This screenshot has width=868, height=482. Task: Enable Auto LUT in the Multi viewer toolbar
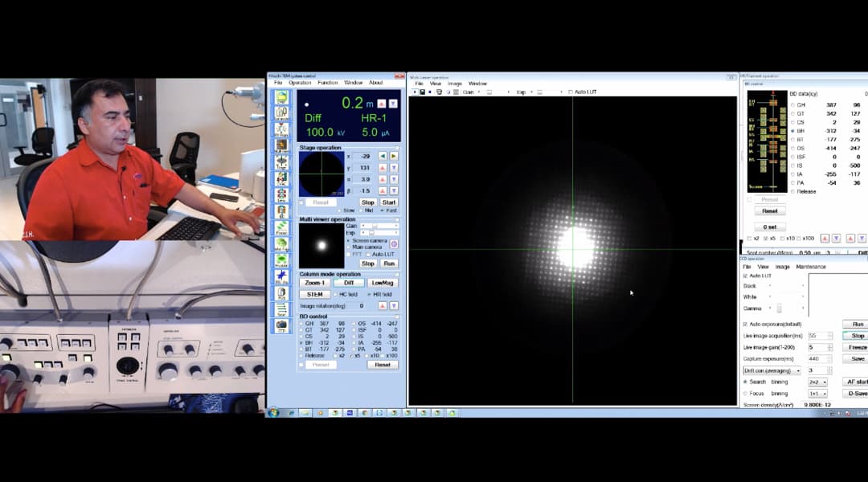pyautogui.click(x=571, y=92)
